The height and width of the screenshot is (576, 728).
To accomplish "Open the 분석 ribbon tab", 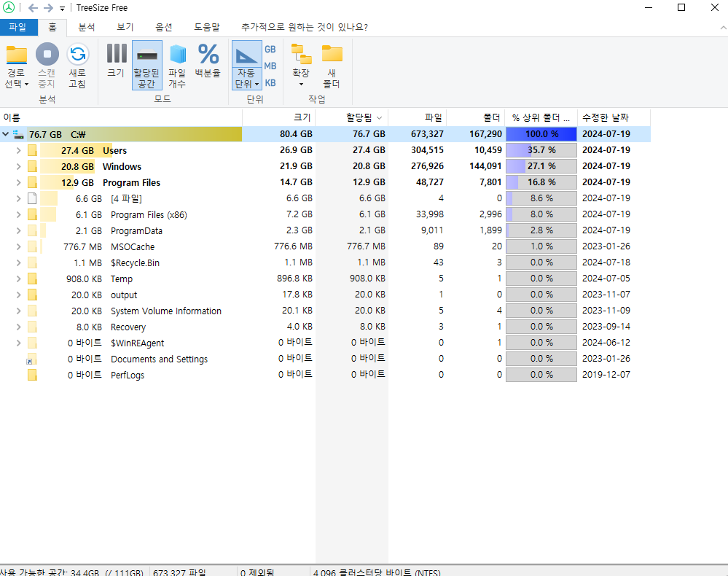I will click(x=86, y=27).
